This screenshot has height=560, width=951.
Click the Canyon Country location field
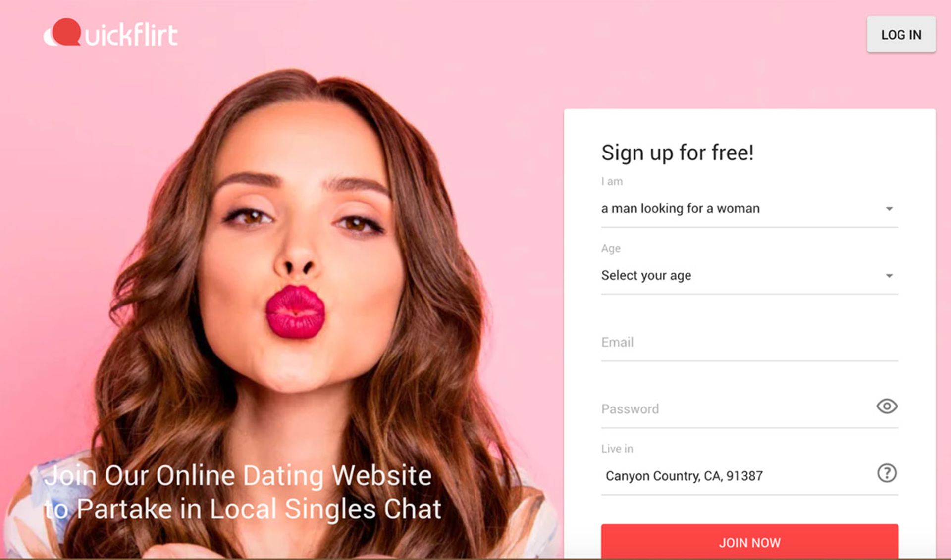click(738, 476)
